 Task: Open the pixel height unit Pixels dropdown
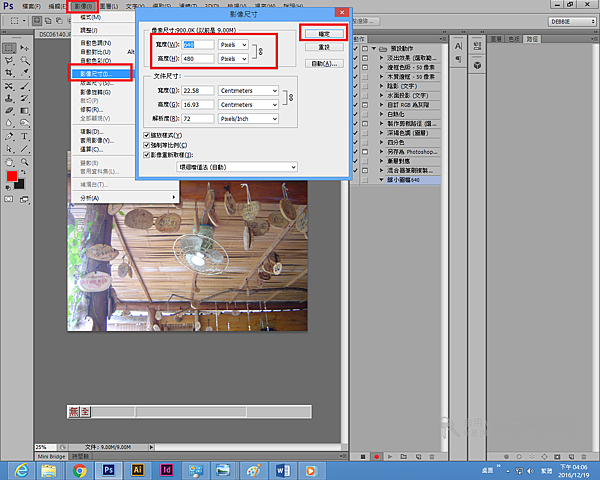(x=233, y=59)
